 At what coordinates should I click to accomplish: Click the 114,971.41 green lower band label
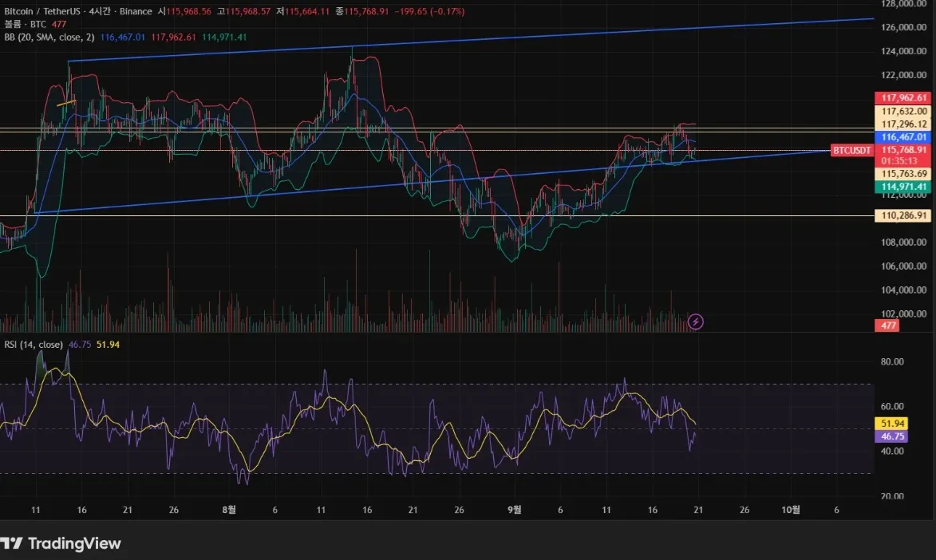click(x=903, y=187)
